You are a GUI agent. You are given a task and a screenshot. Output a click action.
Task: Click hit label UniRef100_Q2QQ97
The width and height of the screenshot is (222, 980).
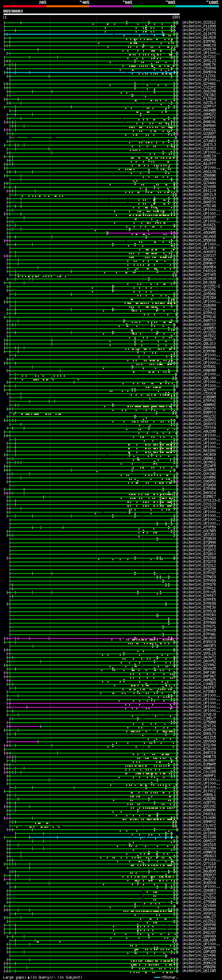[199, 133]
